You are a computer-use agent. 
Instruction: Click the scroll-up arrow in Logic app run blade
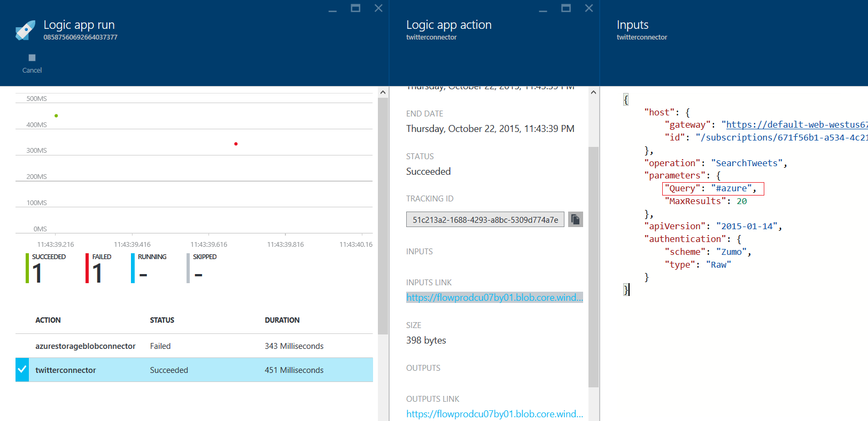[383, 92]
